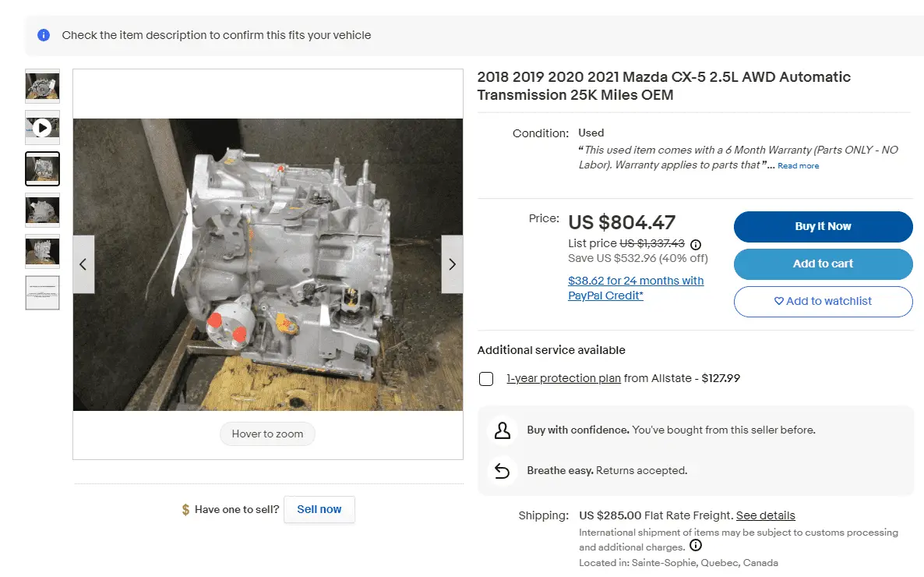Viewport: 924px width, 577px height.
Task: Click the Hover to zoom pill
Action: 267,434
